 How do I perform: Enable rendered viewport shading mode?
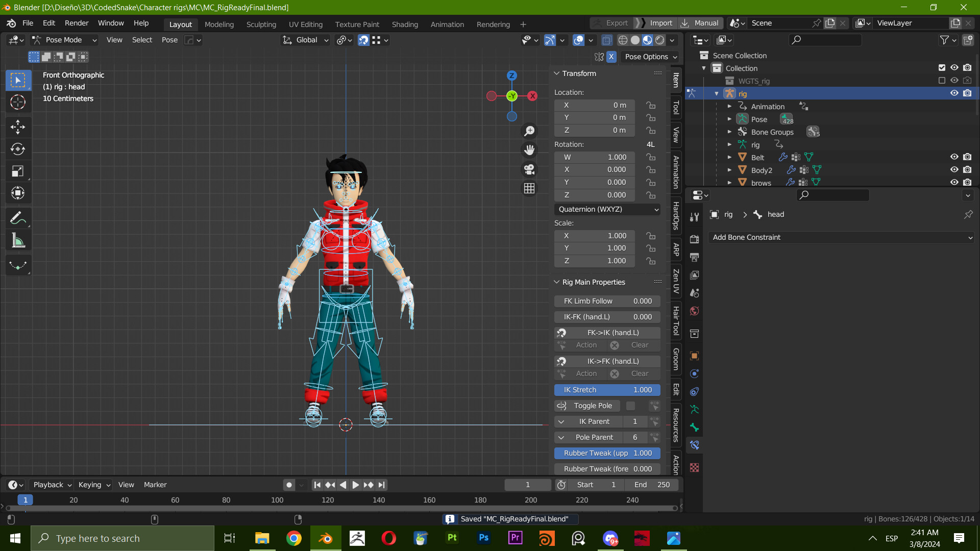point(660,40)
